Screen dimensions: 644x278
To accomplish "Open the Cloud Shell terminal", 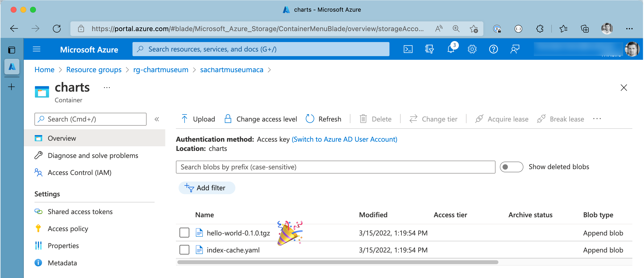I will click(408, 49).
